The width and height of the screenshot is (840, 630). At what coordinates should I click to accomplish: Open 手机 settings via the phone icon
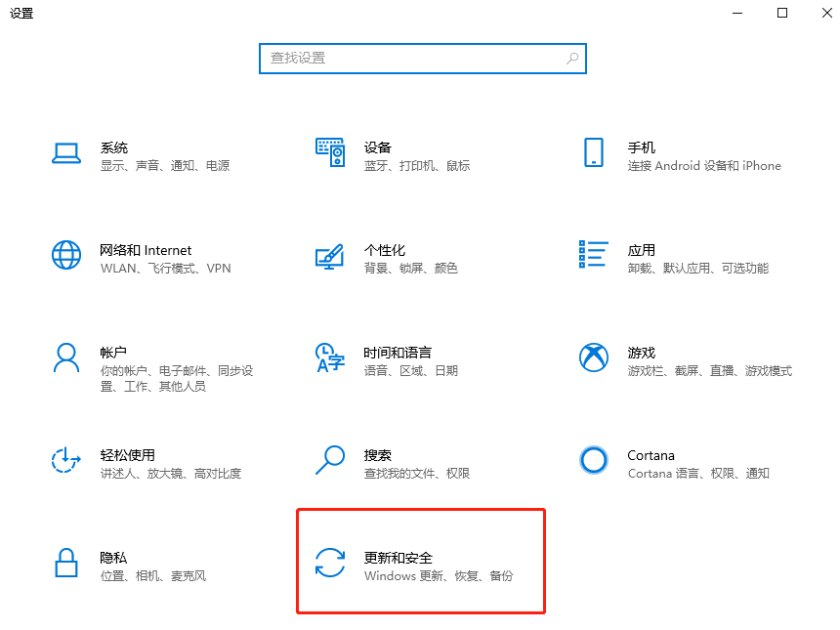[594, 152]
